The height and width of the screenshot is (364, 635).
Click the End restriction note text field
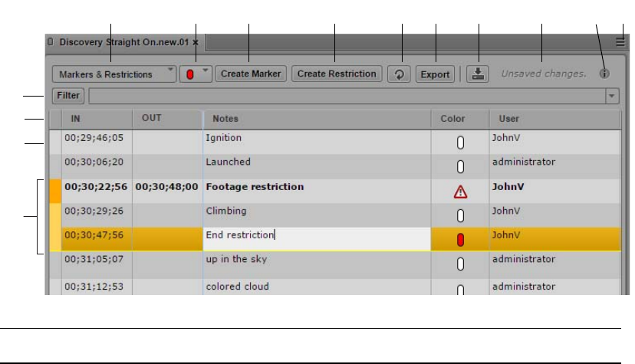(x=317, y=239)
